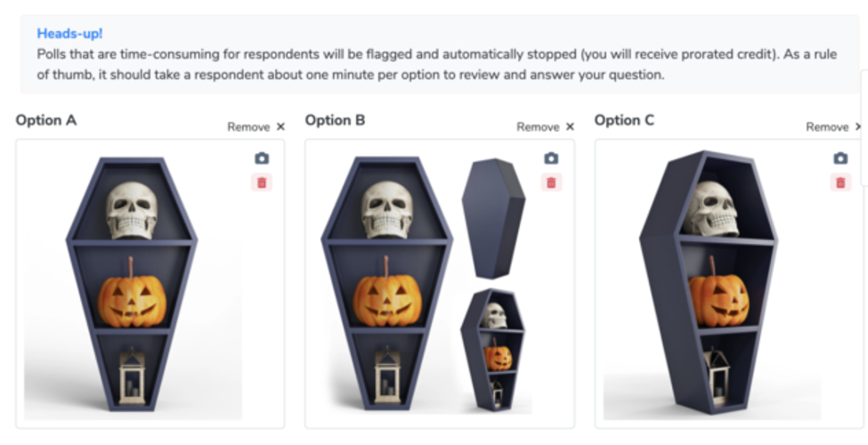Select the Option C angled coffin shelf image

pyautogui.click(x=709, y=282)
